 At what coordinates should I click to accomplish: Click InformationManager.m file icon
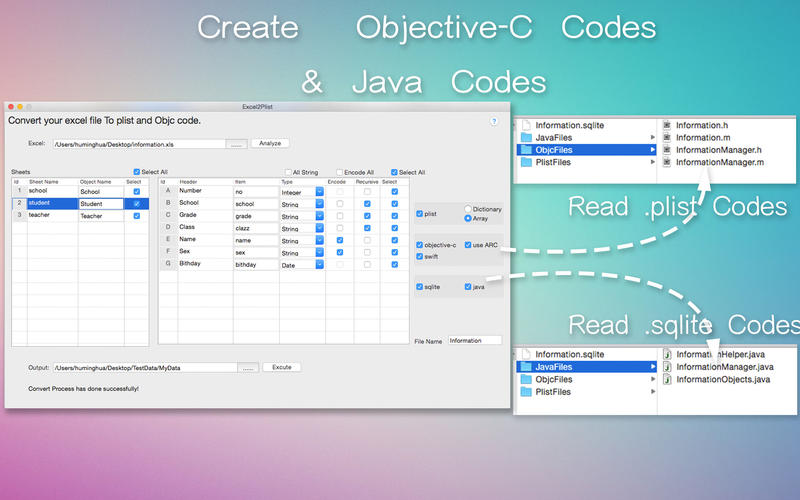coord(666,162)
